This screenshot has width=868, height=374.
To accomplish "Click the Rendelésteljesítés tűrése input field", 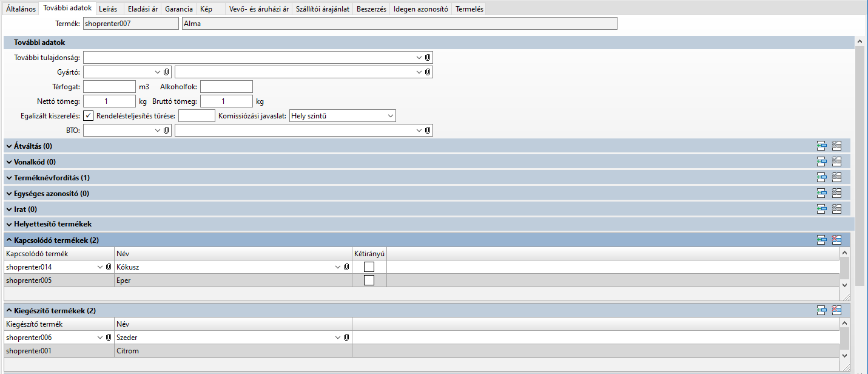I will (x=197, y=115).
